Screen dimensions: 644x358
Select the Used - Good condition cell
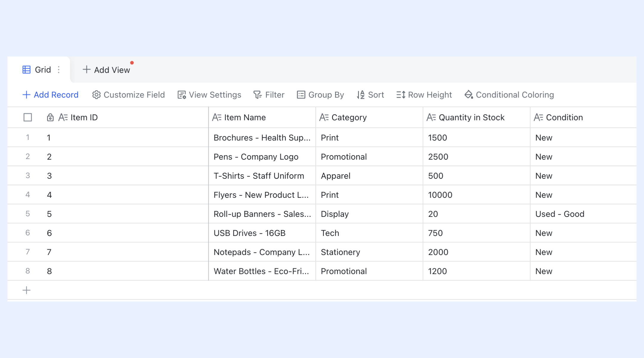[583, 214]
